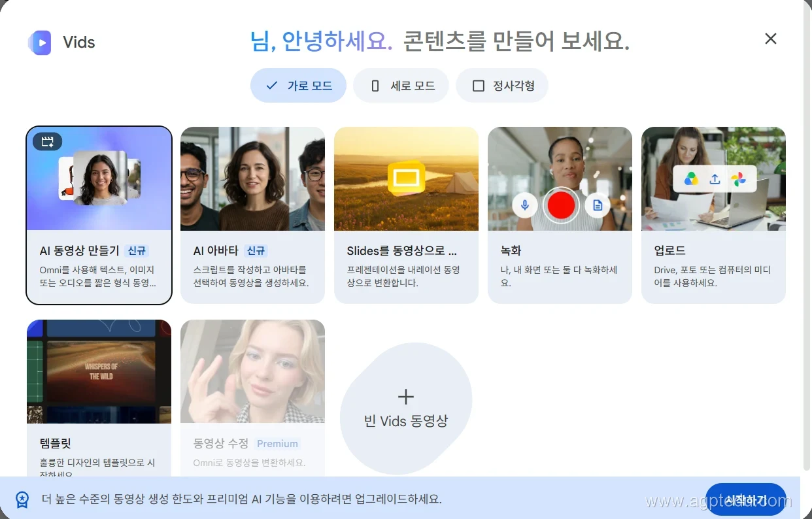Click the portrait phone icon in 세로 모드
Image resolution: width=812 pixels, height=519 pixels.
click(x=375, y=86)
